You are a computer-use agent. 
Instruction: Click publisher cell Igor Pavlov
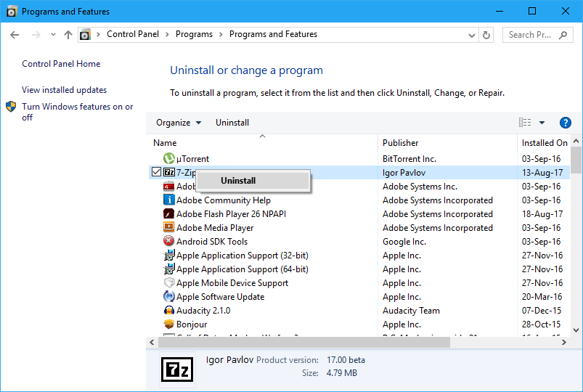click(404, 173)
